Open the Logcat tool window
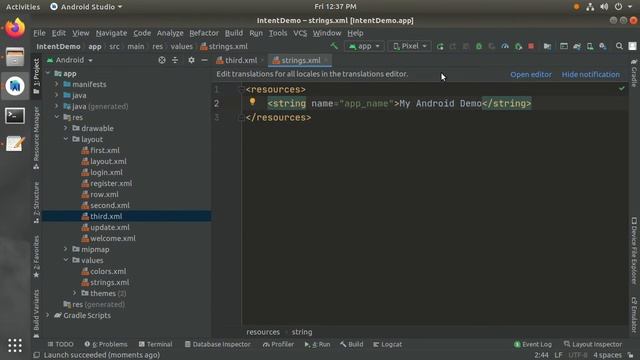The height and width of the screenshot is (360, 640). pos(387,344)
